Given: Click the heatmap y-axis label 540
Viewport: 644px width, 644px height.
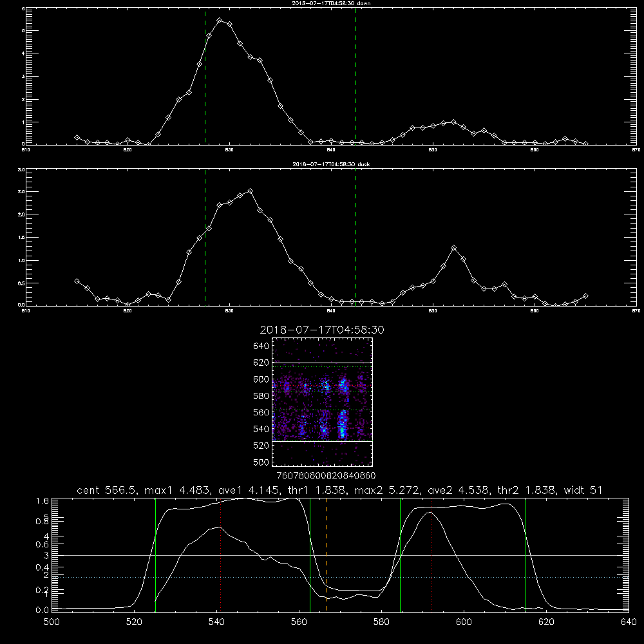Looking at the screenshot, I should pyautogui.click(x=261, y=429).
